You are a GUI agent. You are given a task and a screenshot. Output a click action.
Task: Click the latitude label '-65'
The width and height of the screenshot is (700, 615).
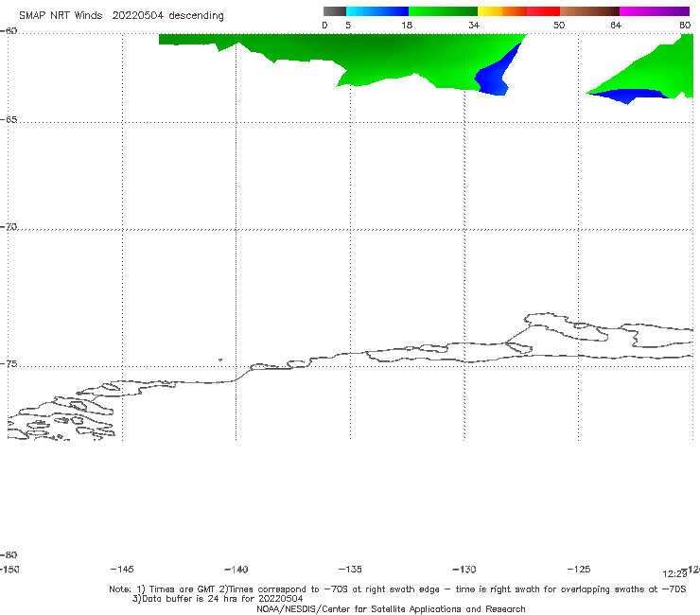pyautogui.click(x=9, y=120)
